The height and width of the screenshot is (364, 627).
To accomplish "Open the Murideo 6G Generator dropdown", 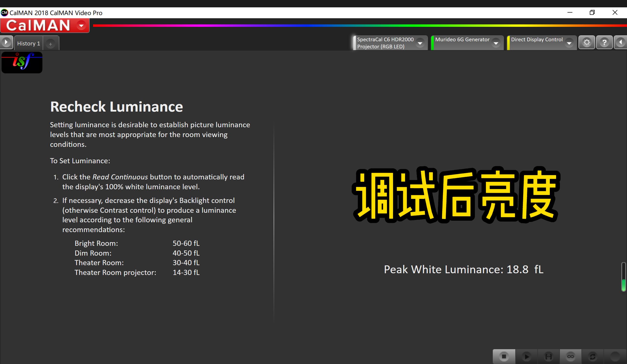I will pyautogui.click(x=496, y=43).
